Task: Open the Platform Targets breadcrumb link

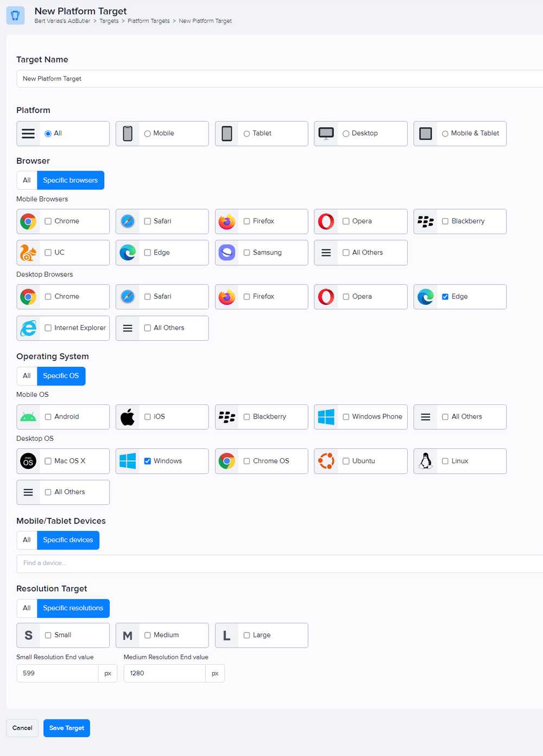Action: click(x=149, y=21)
